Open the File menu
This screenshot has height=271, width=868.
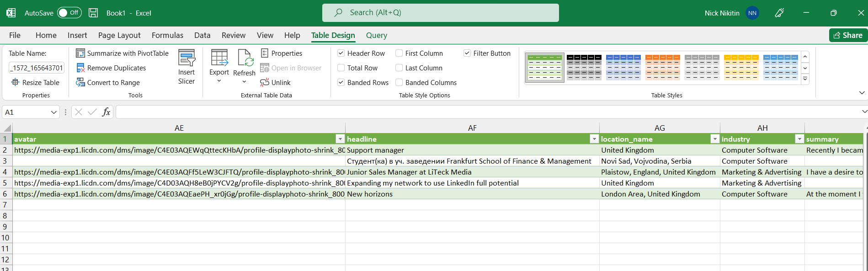tap(15, 35)
